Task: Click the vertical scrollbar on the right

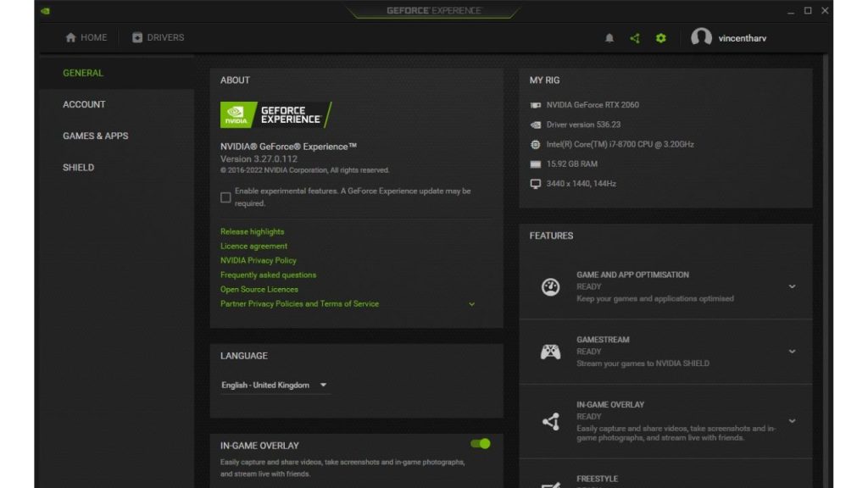Action: 826,271
